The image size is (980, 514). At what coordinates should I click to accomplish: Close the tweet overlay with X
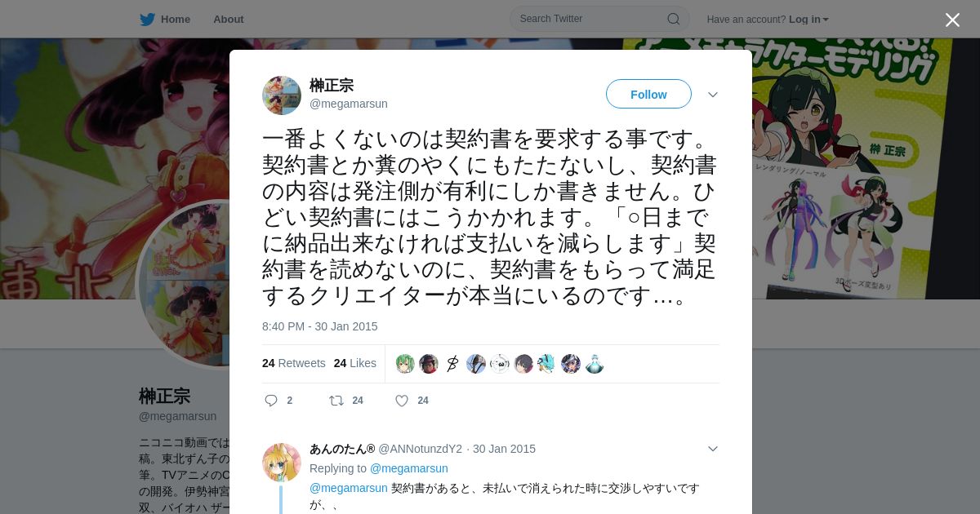[952, 20]
